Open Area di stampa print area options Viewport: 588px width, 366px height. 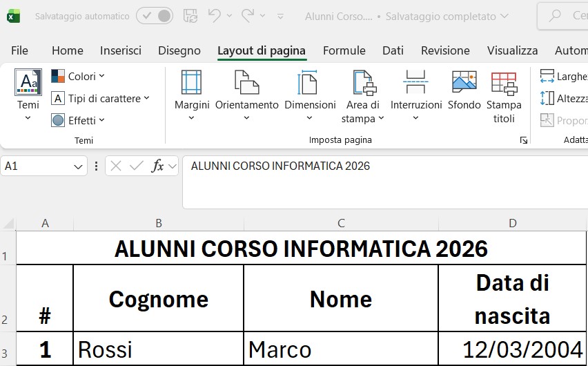click(x=362, y=97)
